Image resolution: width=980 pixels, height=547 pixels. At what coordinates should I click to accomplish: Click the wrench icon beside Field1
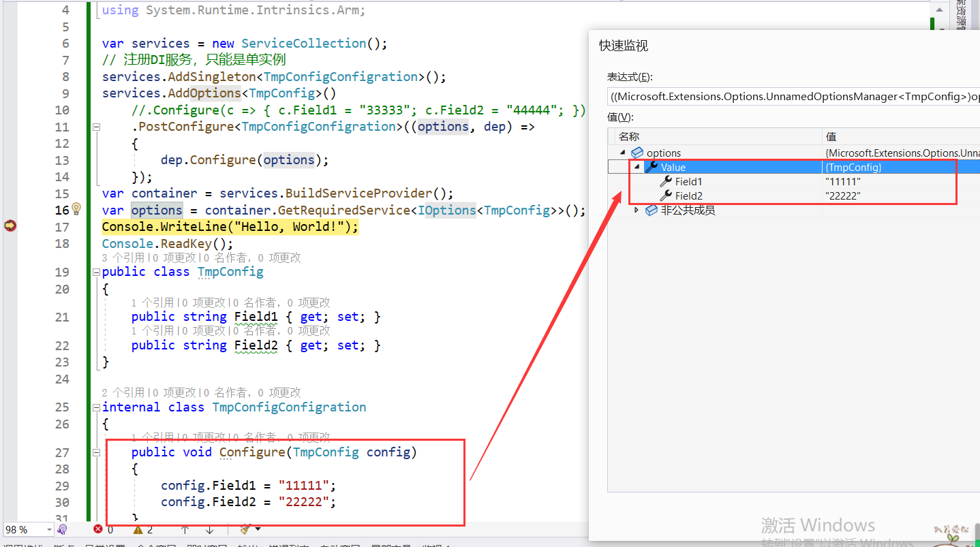pyautogui.click(x=666, y=181)
